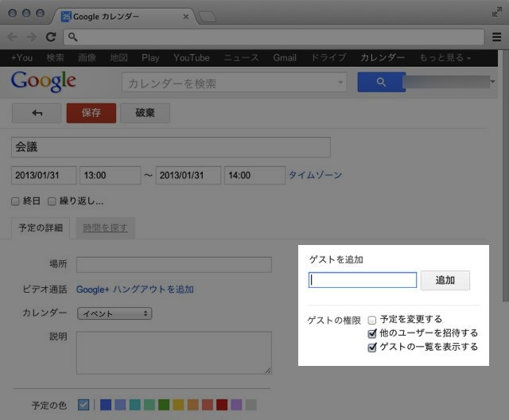Screen dimensions: 509x420
Task: Open 地図 in Google bar
Action: [x=119, y=58]
